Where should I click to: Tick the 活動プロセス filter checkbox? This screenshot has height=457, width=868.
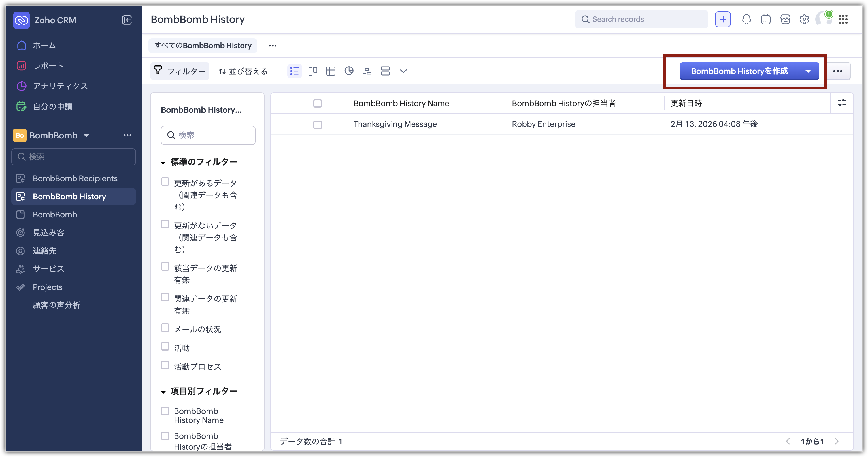165,365
